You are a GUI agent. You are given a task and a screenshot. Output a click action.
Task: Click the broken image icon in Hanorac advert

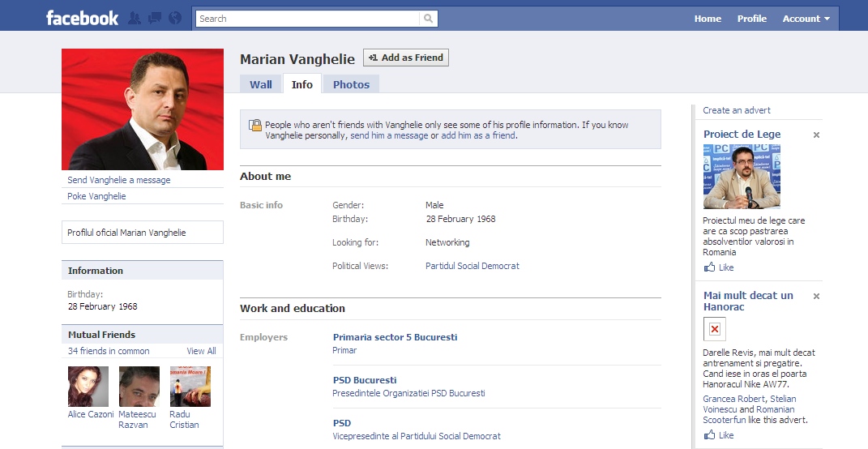[715, 329]
